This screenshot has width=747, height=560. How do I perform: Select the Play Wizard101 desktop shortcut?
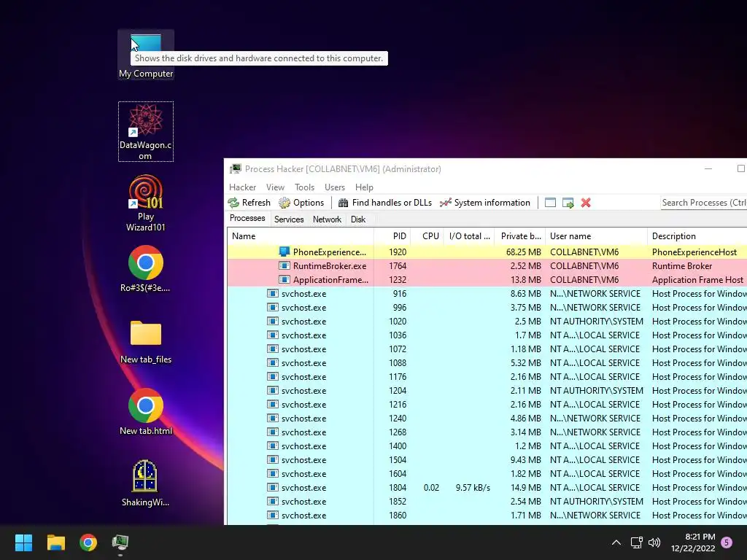click(x=146, y=203)
